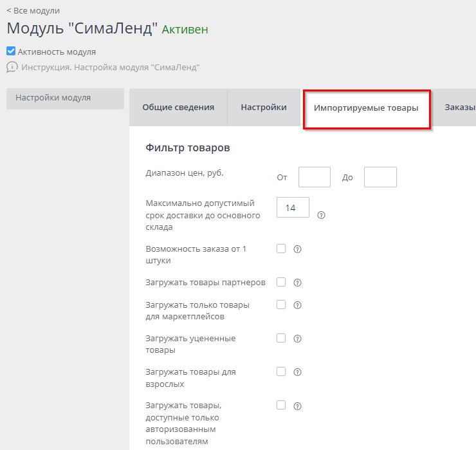The height and width of the screenshot is (450, 476).
Task: Switch to the 'Общие сведения' tab
Action: coord(178,108)
